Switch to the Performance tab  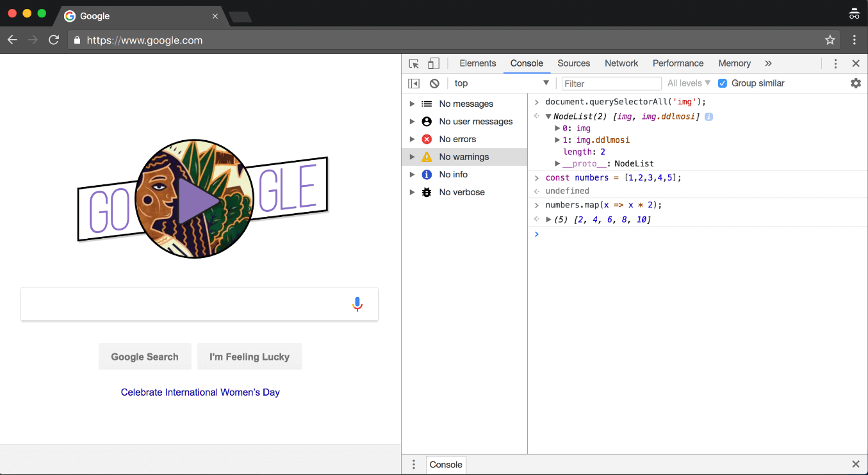[678, 63]
